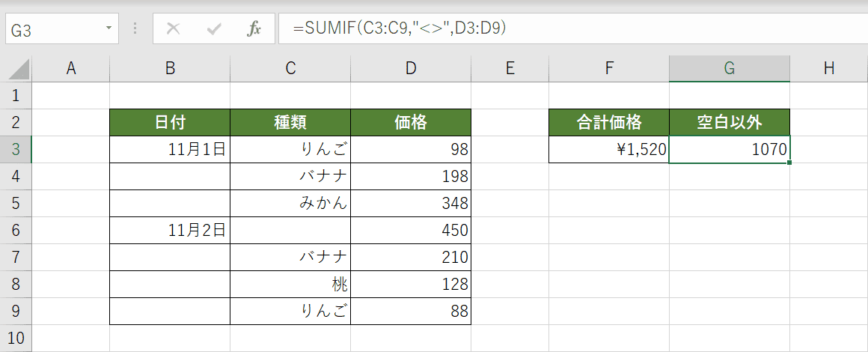Viewport: 868px width, 352px height.
Task: Select row 6 header
Action: (x=16, y=231)
